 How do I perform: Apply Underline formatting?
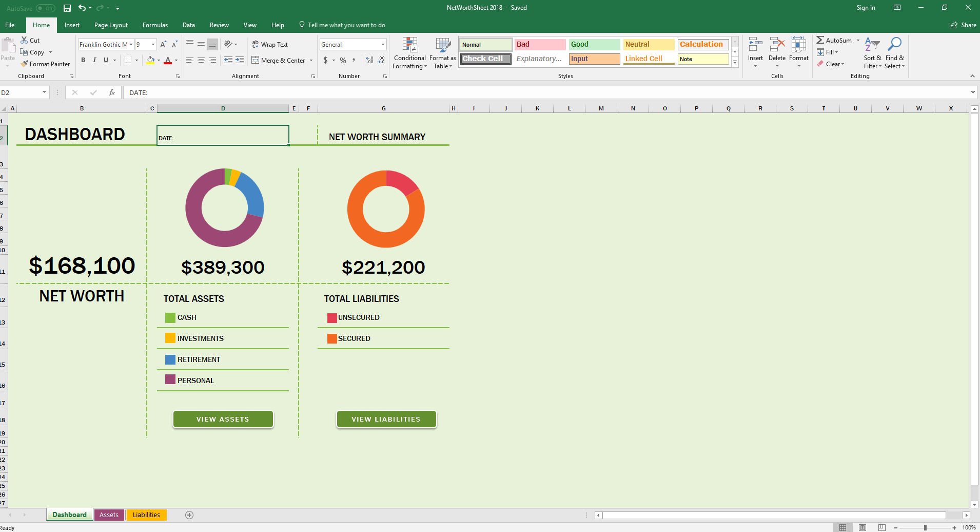coord(106,60)
